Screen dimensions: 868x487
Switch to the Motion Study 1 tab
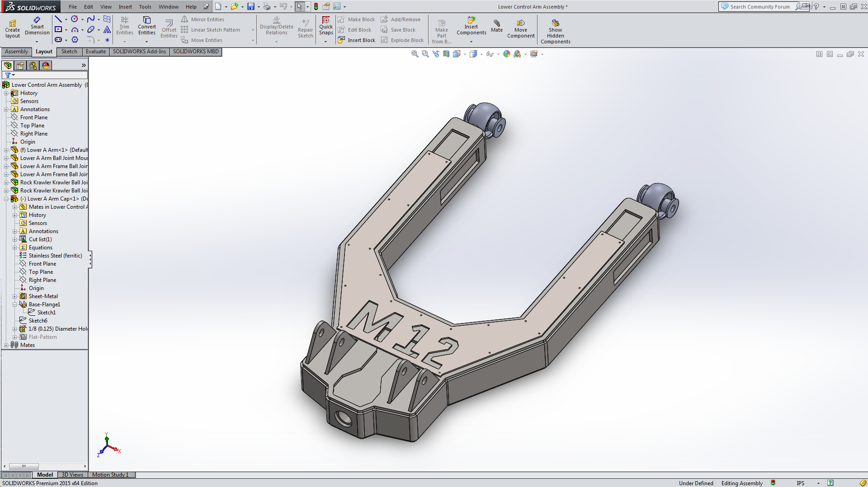[x=110, y=475]
